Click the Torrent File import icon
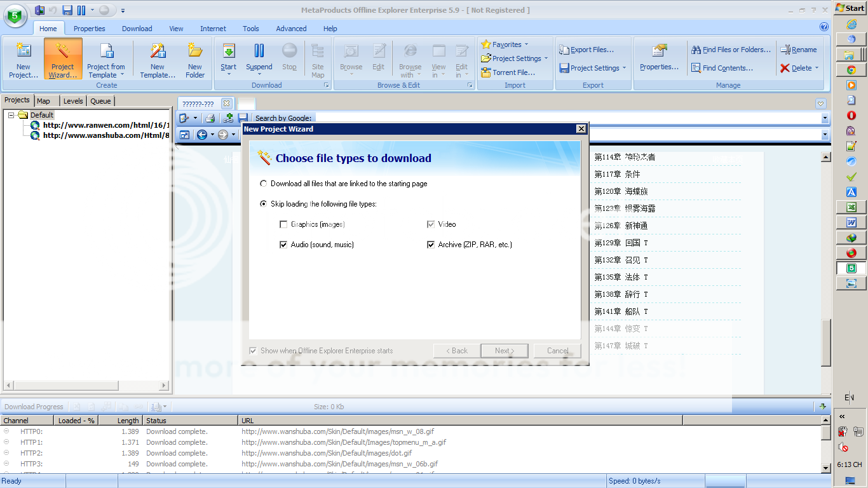The image size is (868, 488). pyautogui.click(x=486, y=72)
